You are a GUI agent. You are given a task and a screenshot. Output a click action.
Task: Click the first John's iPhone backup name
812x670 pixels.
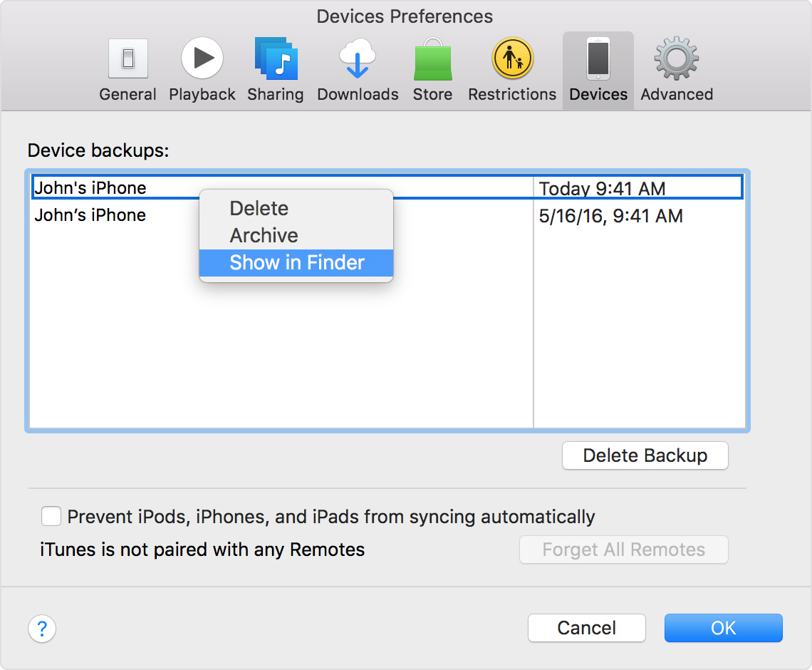click(x=90, y=188)
